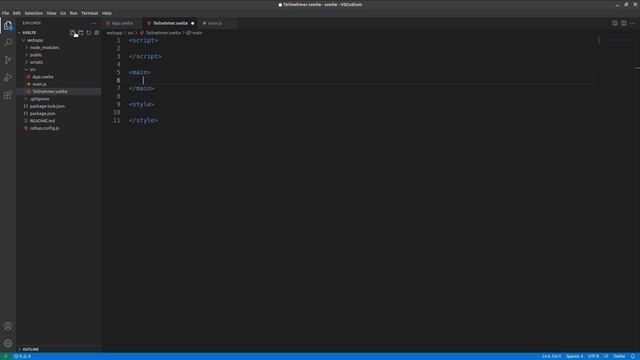Viewport: 640px width, 360px height.
Task: Switch to the App.svelte editor tab
Action: (x=122, y=23)
